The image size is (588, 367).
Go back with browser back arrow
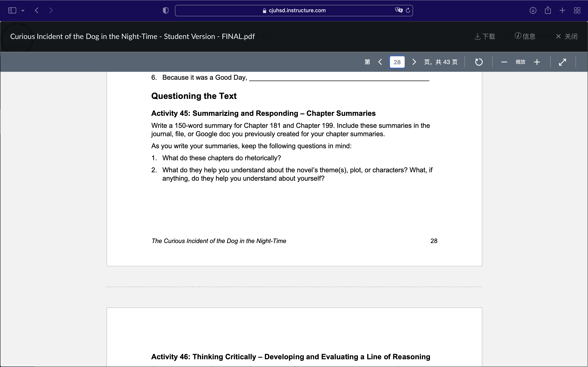pyautogui.click(x=37, y=10)
